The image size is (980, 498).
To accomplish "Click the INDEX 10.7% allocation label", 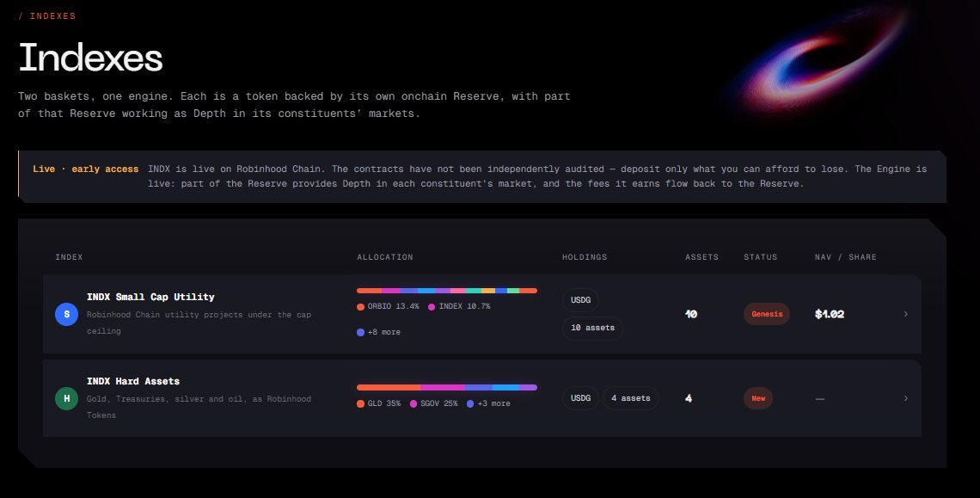I will click(x=464, y=306).
